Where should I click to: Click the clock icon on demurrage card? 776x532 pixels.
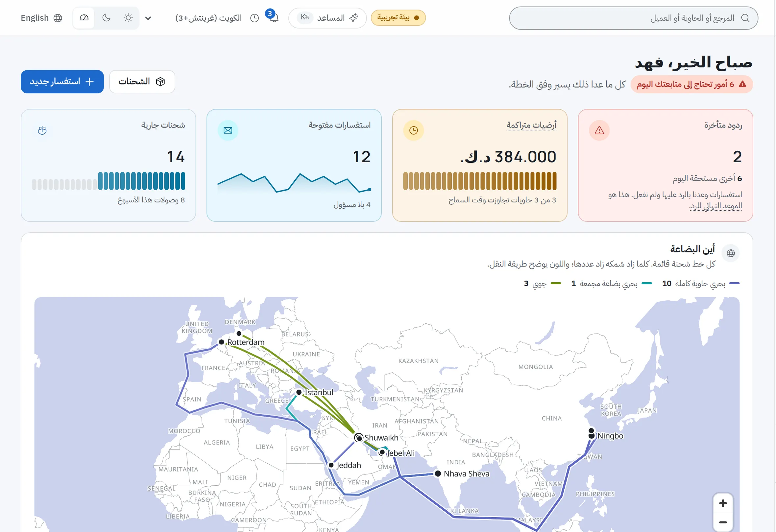(x=413, y=130)
